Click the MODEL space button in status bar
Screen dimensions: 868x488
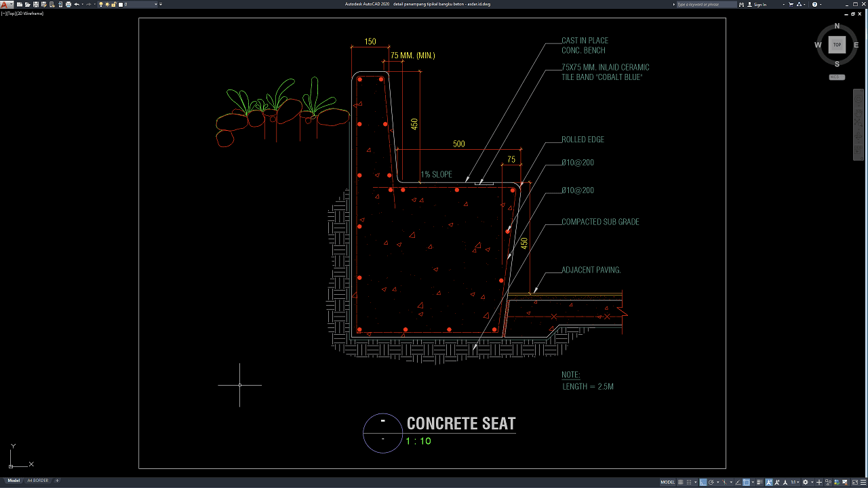(667, 482)
